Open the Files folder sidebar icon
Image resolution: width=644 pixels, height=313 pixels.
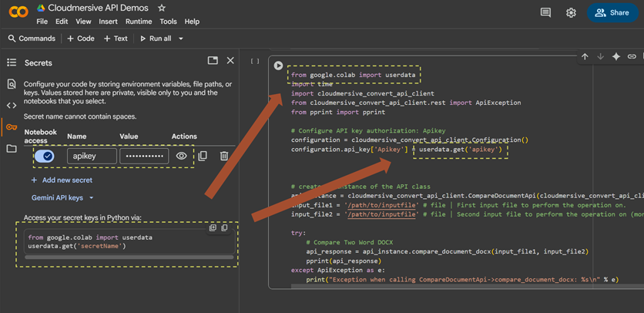(12, 149)
